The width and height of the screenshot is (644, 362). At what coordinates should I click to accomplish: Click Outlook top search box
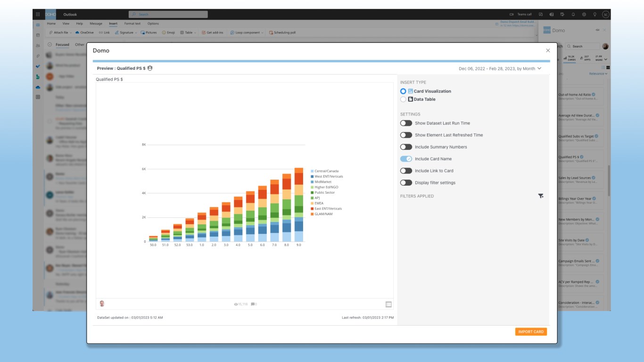[x=168, y=15]
